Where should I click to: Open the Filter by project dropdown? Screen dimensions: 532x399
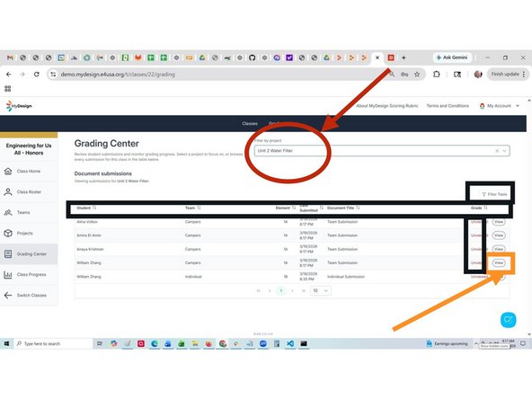point(382,151)
